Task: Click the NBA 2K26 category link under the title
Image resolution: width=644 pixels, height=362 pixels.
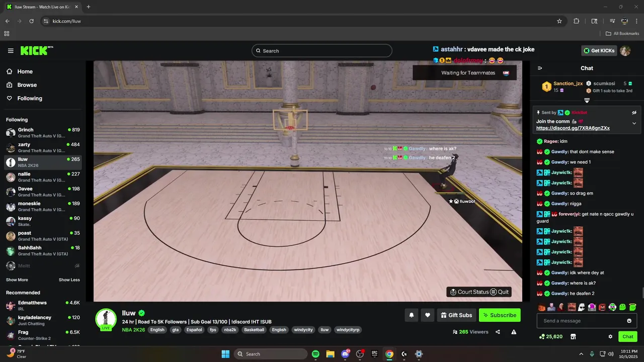Action: click(133, 330)
